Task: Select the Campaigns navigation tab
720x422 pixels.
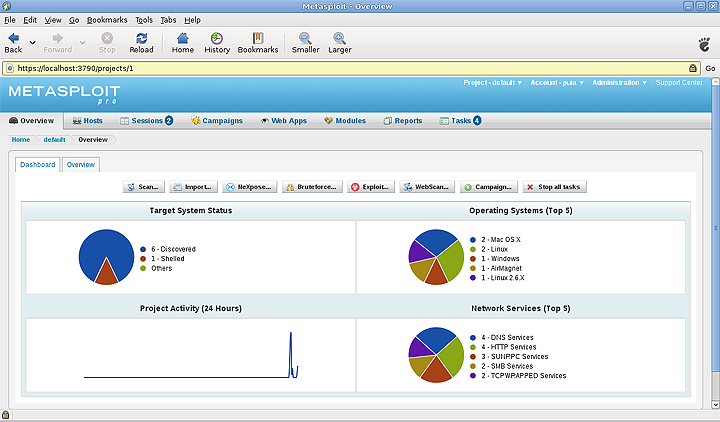Action: click(x=217, y=121)
